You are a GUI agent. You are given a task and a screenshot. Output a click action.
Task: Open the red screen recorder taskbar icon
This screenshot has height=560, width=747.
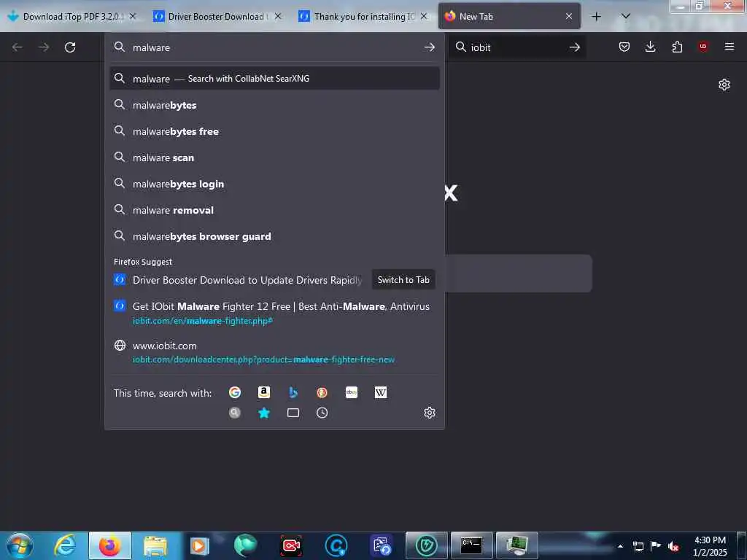pos(291,545)
